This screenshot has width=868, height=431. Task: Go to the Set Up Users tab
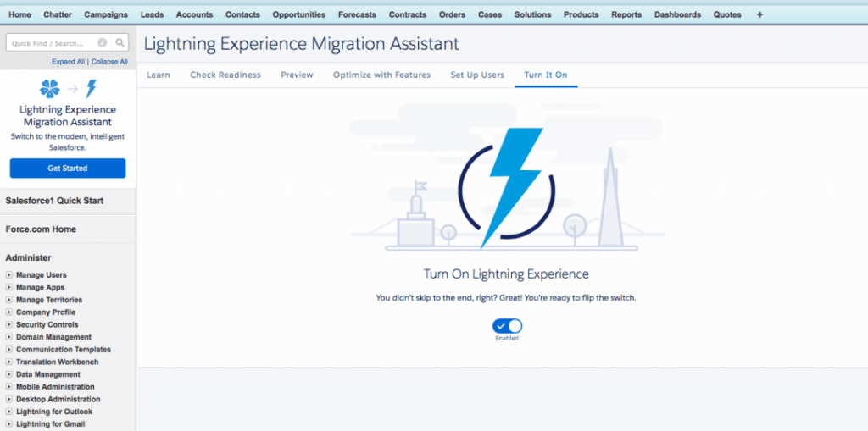(477, 75)
